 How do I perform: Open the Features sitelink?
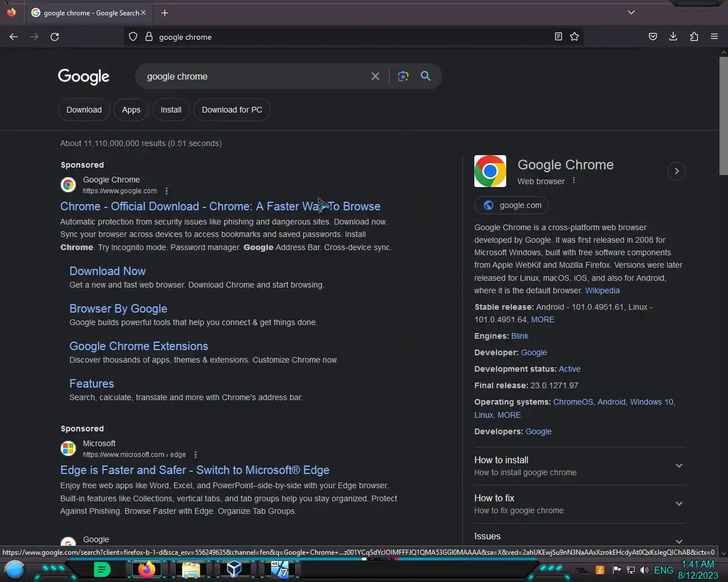92,384
